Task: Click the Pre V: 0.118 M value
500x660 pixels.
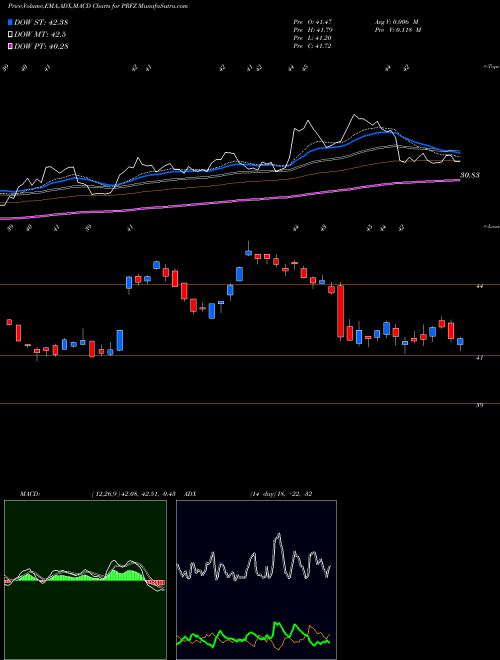Action: pyautogui.click(x=399, y=30)
